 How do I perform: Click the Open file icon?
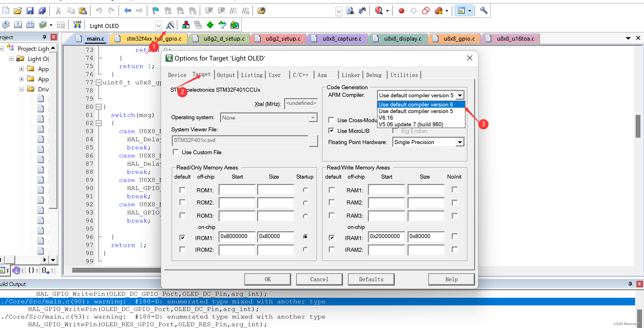pos(18,11)
